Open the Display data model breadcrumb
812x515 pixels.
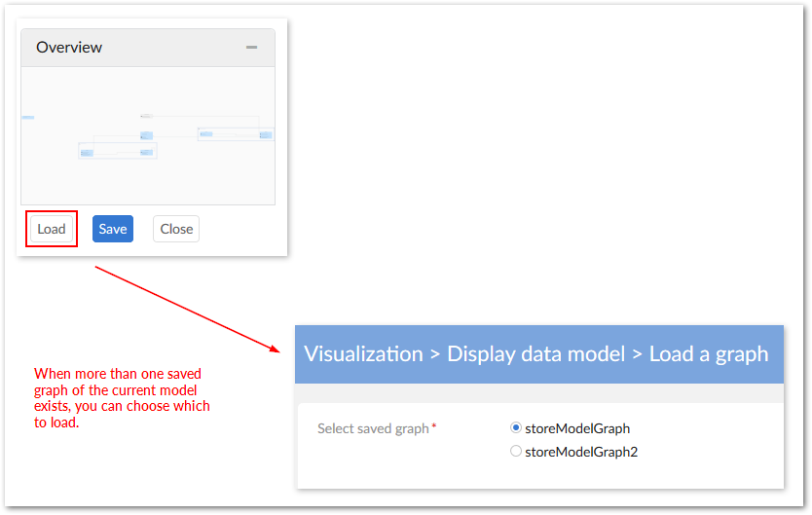(x=535, y=354)
